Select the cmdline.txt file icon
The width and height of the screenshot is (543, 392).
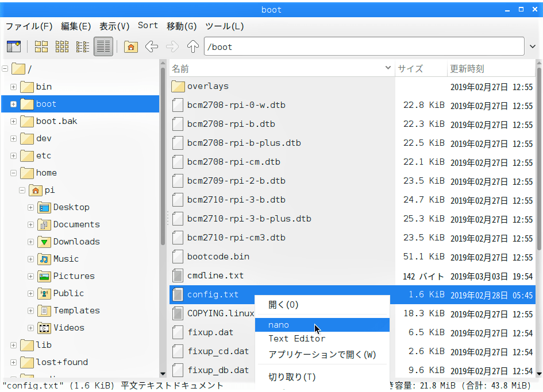[x=178, y=275]
